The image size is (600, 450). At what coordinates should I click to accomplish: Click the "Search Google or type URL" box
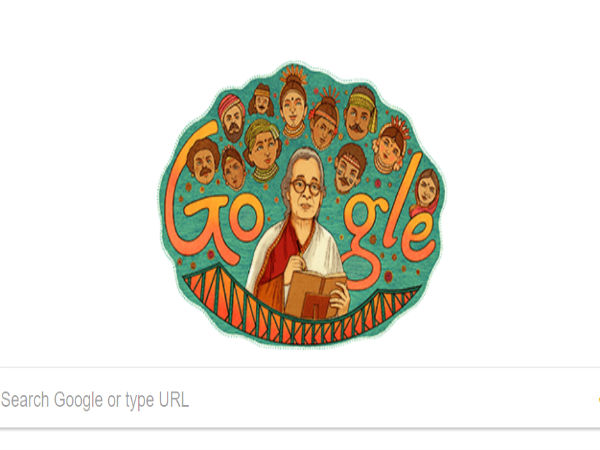point(300,398)
